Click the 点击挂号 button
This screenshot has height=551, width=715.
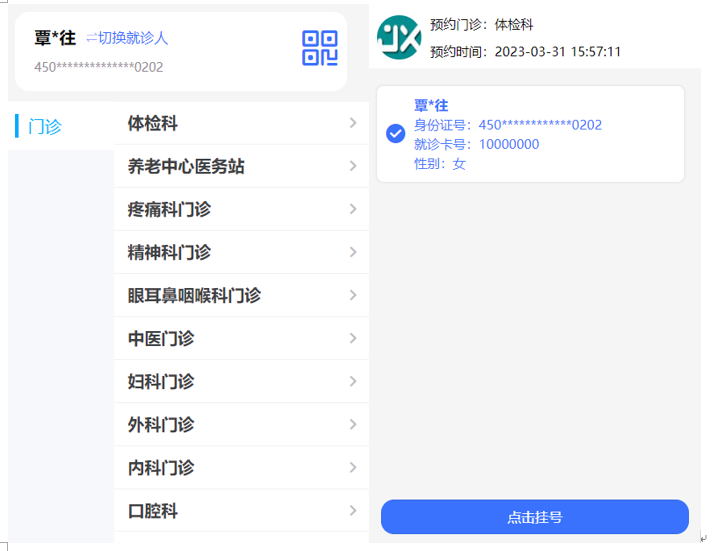click(535, 517)
